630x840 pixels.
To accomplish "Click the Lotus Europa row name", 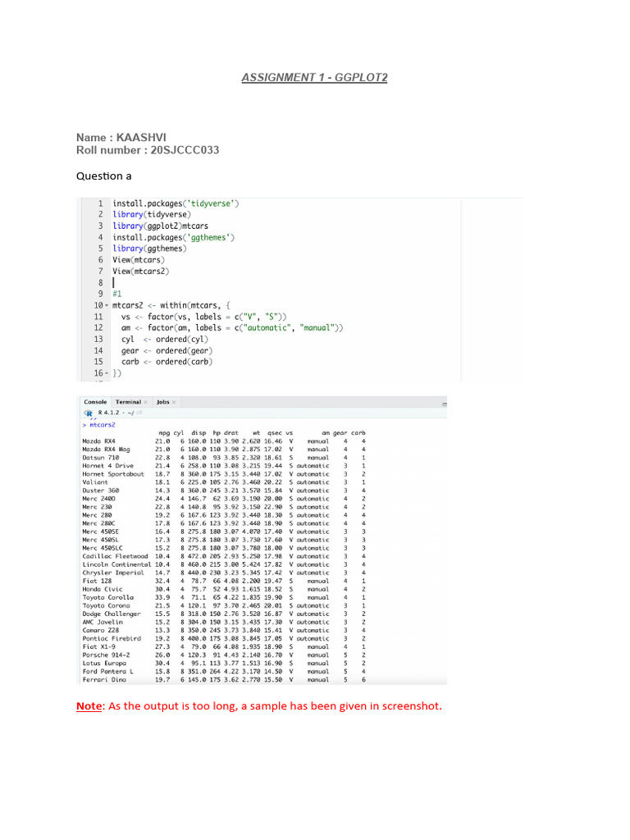I will coord(104,663).
